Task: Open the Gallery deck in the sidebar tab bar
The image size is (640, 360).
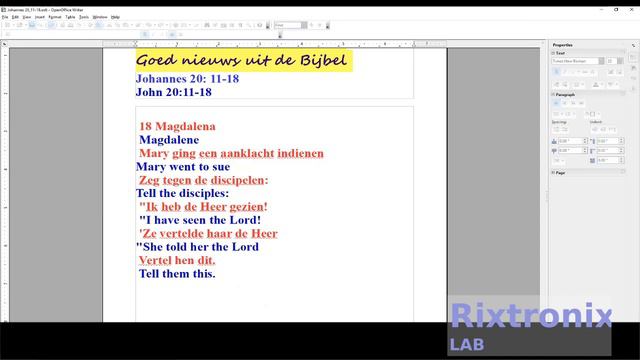Action: click(633, 78)
